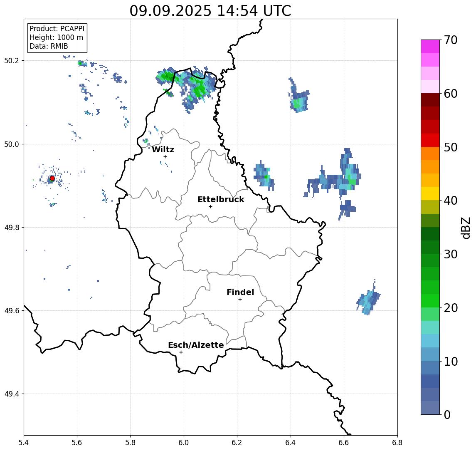This screenshot has width=476, height=451.
Task: Click the cross marker under Ettelbruck
Action: [x=210, y=207]
